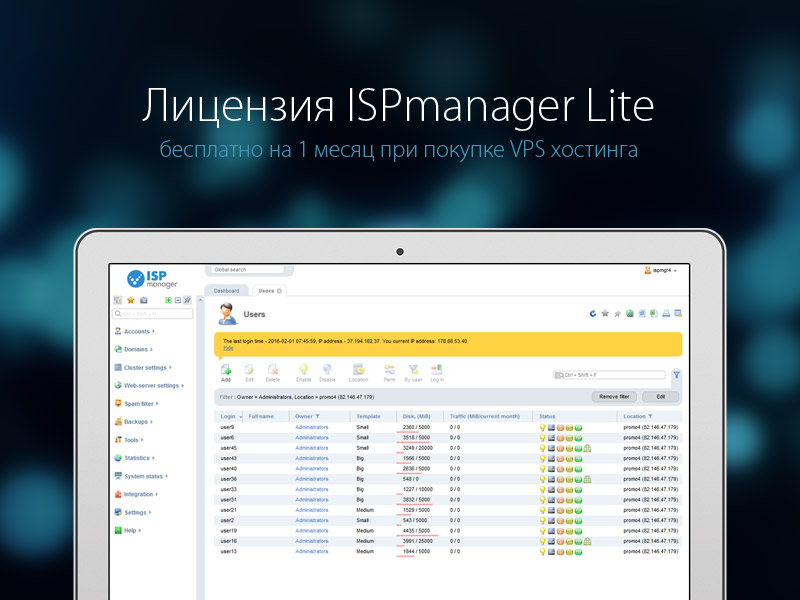
Task: Click the gold star favorites icon in sidebar
Action: point(131,300)
